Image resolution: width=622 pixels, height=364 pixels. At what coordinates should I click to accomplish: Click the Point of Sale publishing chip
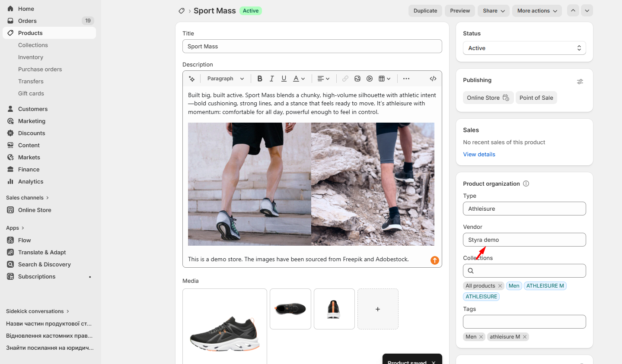(x=536, y=98)
